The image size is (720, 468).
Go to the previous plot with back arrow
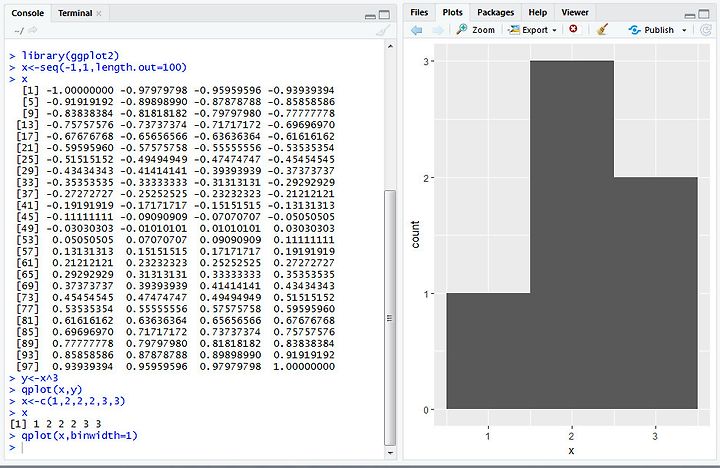point(416,30)
